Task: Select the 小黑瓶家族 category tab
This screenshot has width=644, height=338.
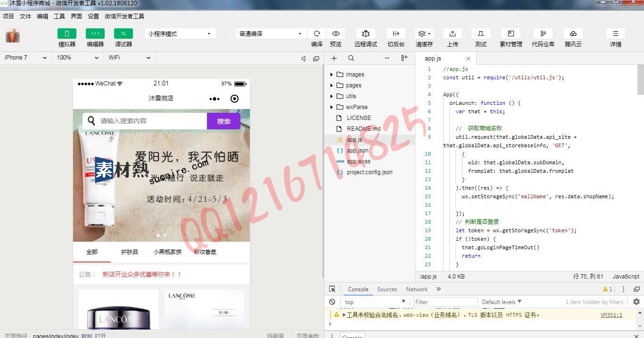Action: click(x=167, y=252)
